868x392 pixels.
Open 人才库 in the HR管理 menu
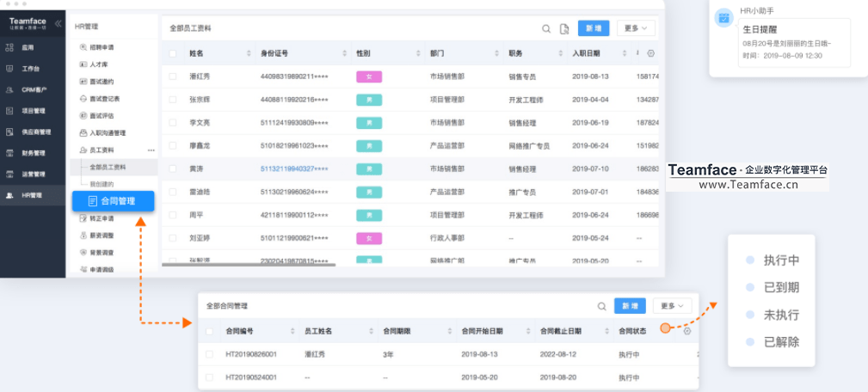point(98,64)
